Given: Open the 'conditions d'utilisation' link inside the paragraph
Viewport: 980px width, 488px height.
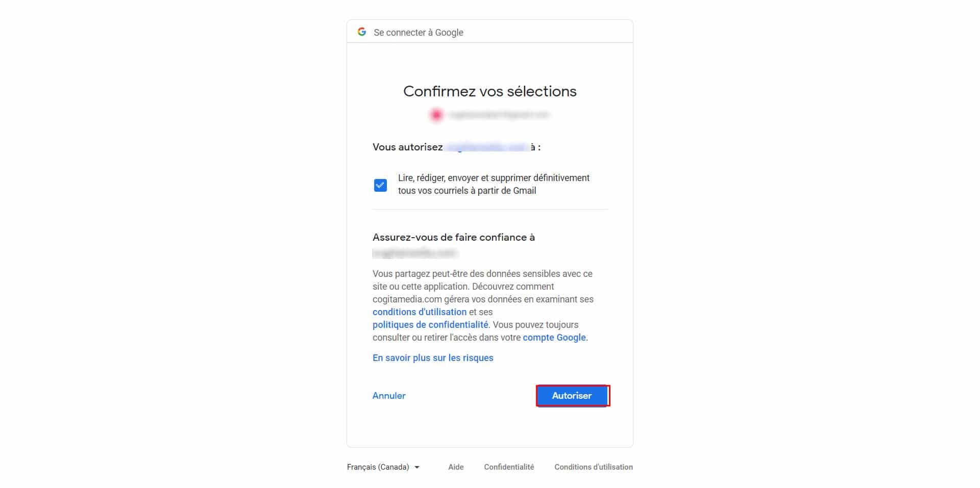Looking at the screenshot, I should pos(420,312).
